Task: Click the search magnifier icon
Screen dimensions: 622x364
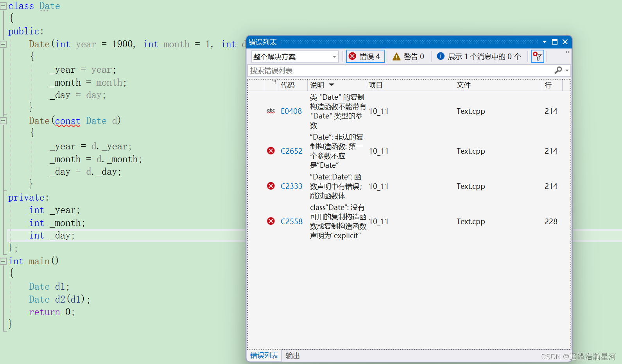Action: 558,70
